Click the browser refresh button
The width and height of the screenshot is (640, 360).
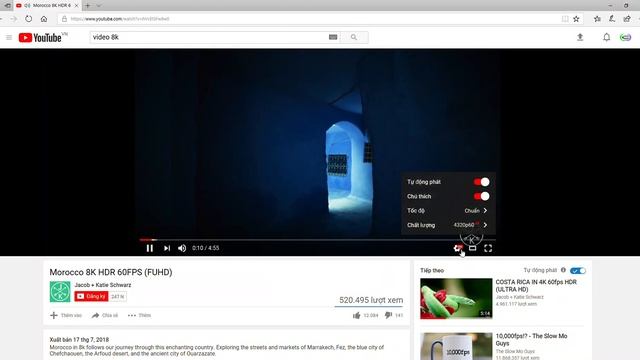pyautogui.click(x=28, y=19)
